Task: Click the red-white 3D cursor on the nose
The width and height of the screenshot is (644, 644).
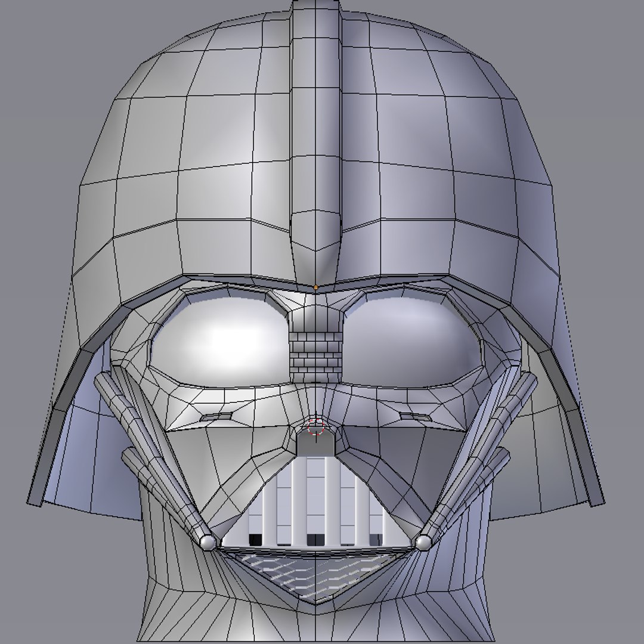Action: point(316,427)
